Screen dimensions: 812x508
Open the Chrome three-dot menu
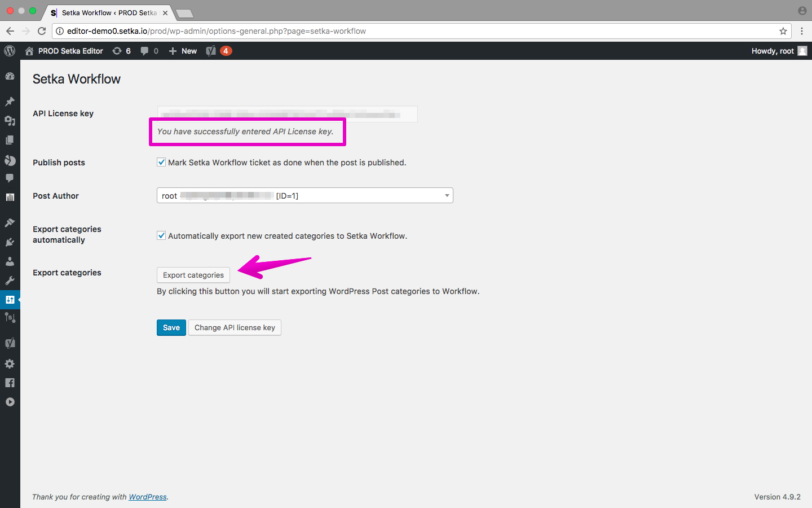tap(802, 31)
